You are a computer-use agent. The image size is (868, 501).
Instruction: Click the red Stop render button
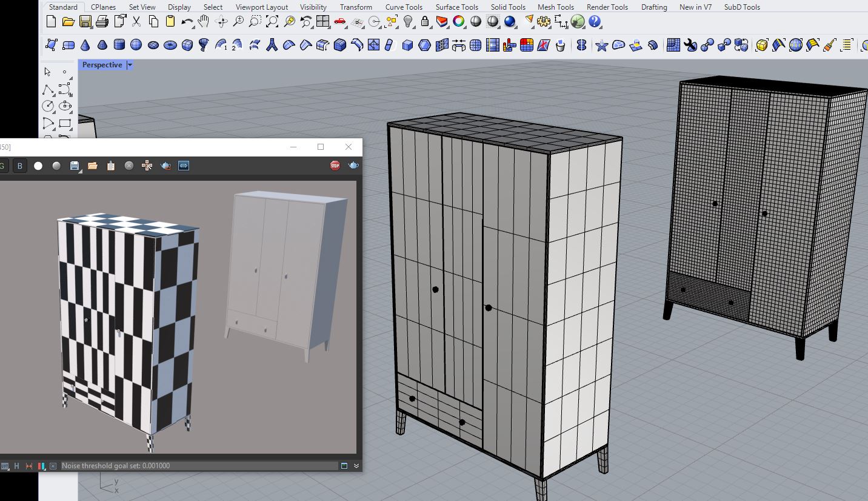click(x=335, y=166)
